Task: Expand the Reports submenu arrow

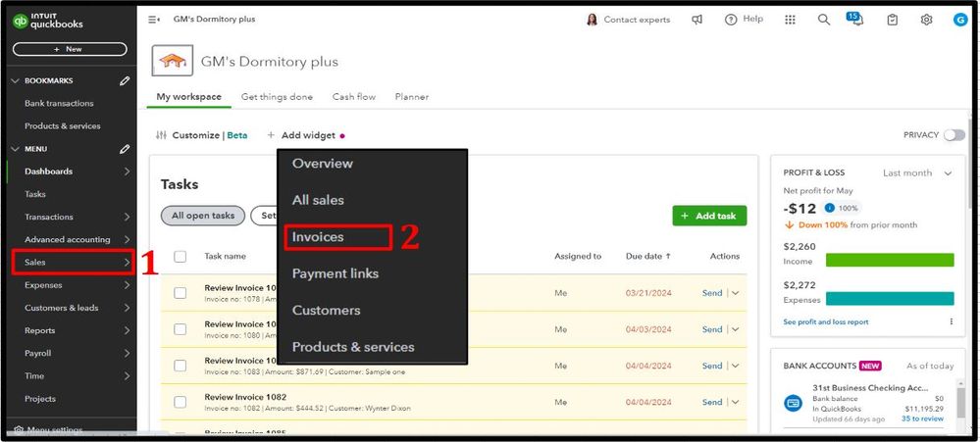Action: [x=127, y=331]
